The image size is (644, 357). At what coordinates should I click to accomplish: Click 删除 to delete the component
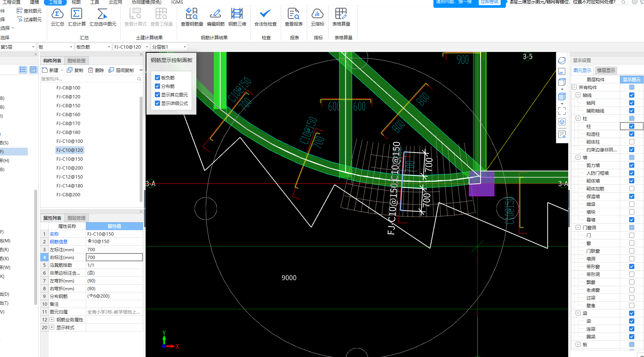coord(96,70)
